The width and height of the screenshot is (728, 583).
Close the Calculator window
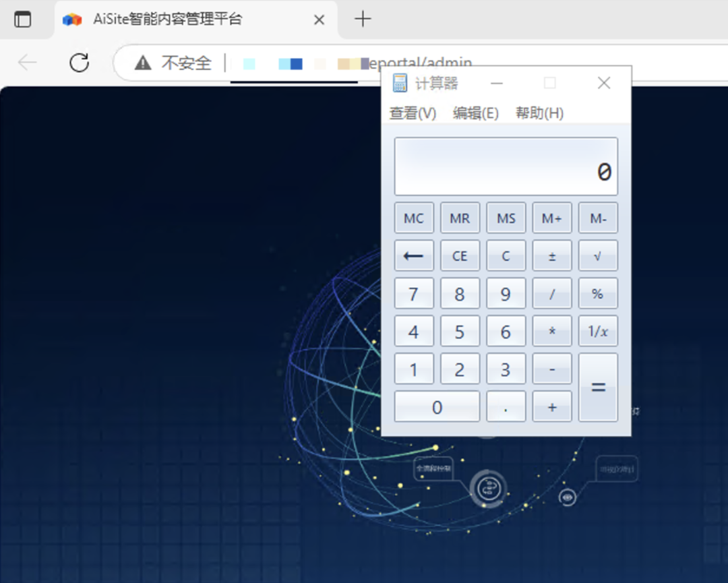click(x=604, y=83)
